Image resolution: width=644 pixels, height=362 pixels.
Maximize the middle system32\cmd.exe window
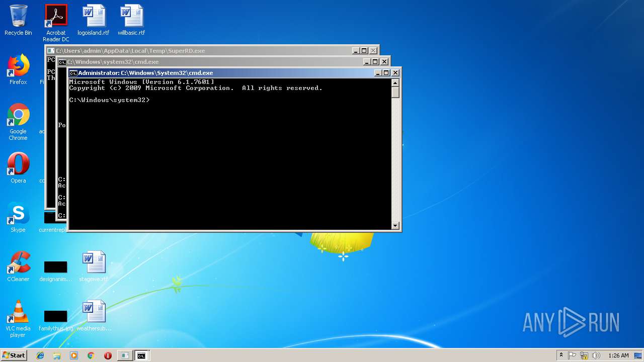pyautogui.click(x=375, y=62)
